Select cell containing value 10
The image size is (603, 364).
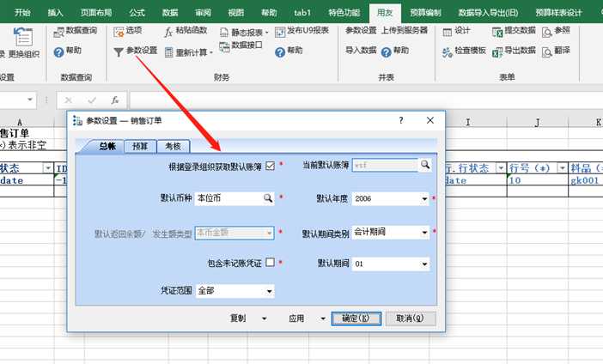[537, 180]
